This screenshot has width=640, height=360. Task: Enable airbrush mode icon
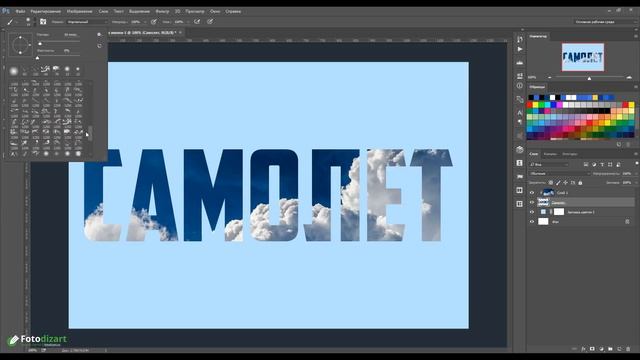click(197, 22)
